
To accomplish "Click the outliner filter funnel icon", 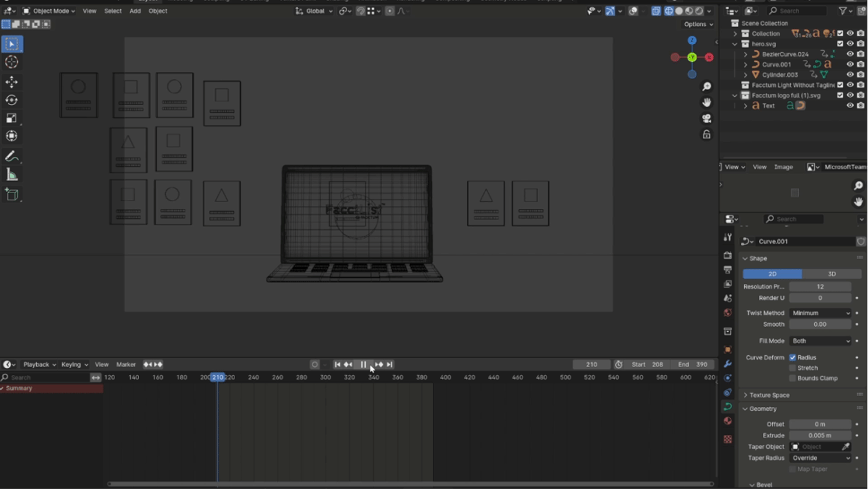I will (x=843, y=11).
